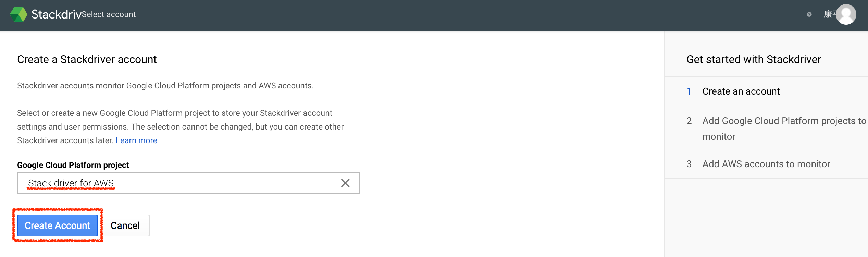
Task: Cancel the account creation
Action: (x=125, y=225)
